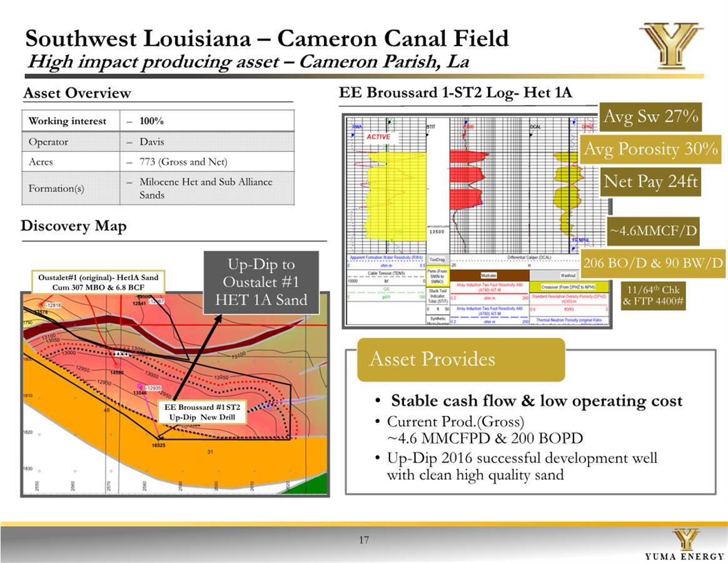Select the subtitle 'High impact producing asset'
The width and height of the screenshot is (728, 563).
click(x=154, y=62)
